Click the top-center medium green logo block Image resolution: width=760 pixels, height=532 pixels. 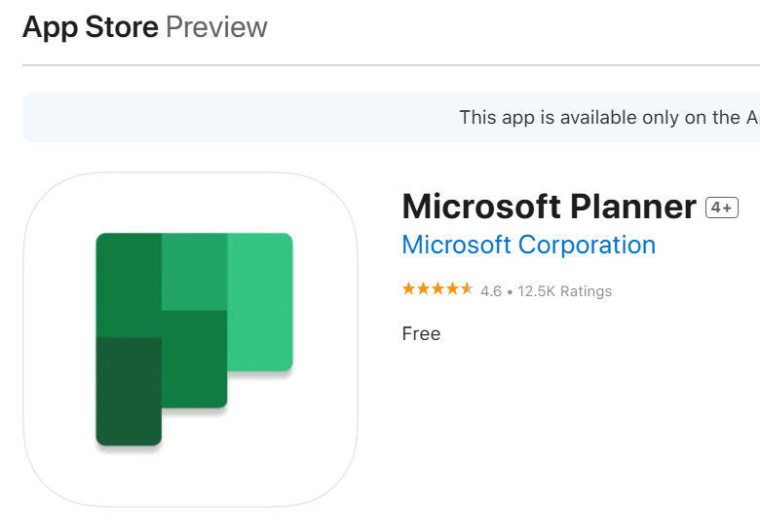(x=194, y=272)
